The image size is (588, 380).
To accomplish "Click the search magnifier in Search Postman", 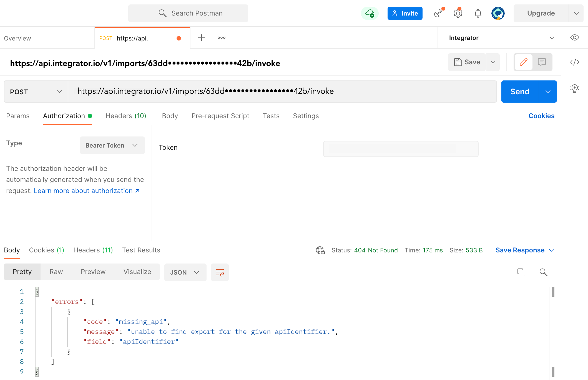I will tap(163, 13).
